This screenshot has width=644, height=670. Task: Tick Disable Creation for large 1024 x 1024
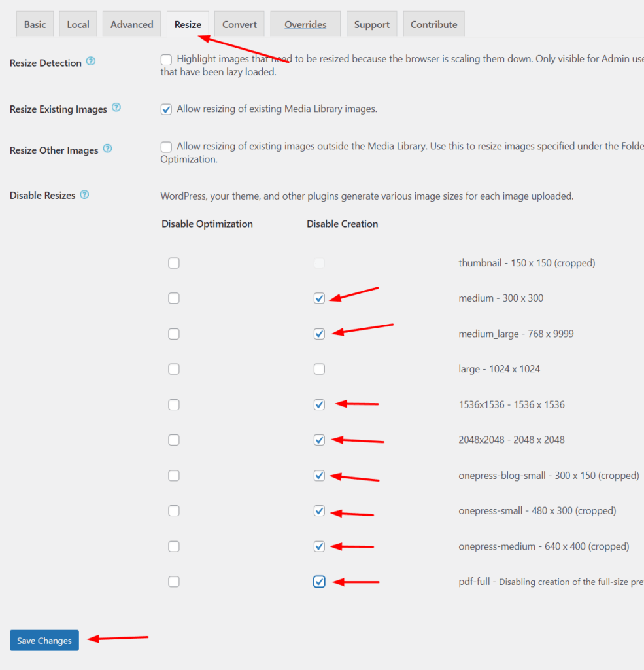click(x=319, y=369)
